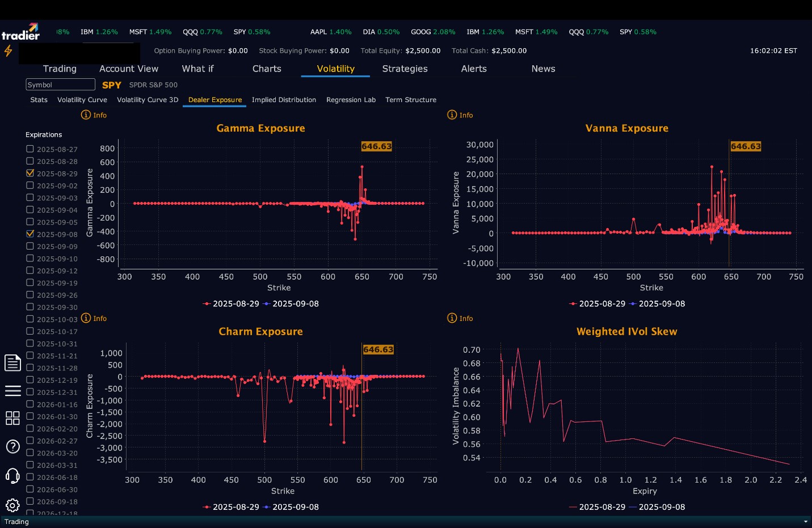Switch to Regression Lab sub-tab
Screen dimensions: 812x528
(351, 100)
